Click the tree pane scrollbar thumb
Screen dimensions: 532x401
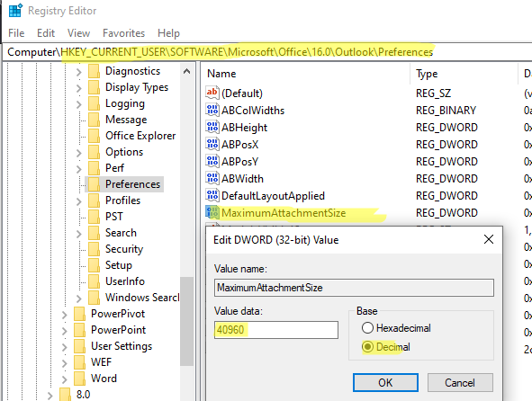(x=186, y=321)
